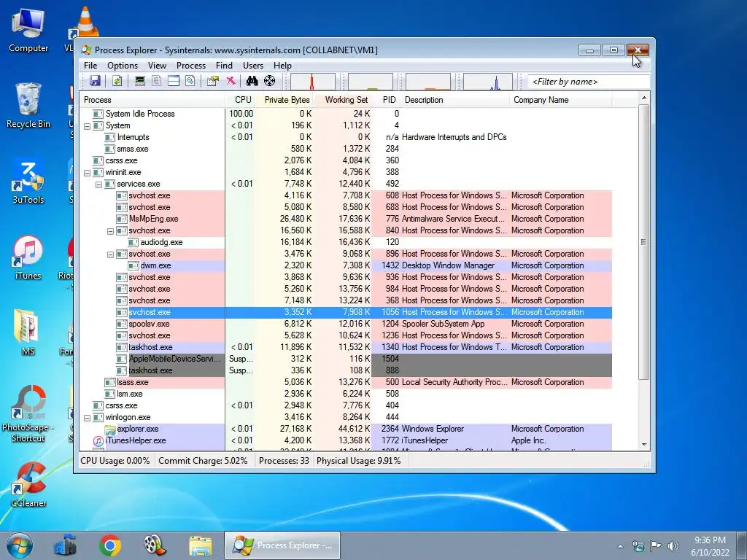
Task: Select the iTunesHelper.exe process
Action: 346,440
